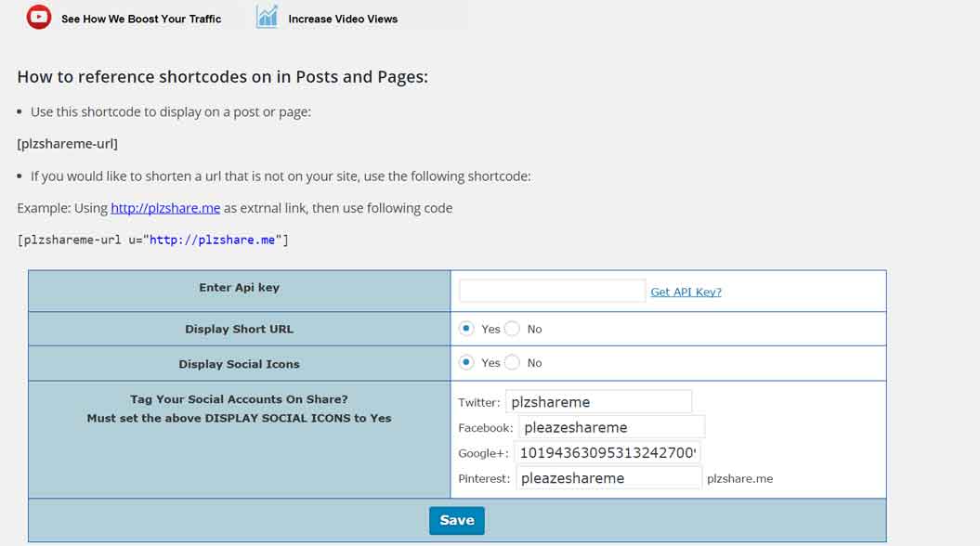Click the Facebook: label
This screenshot has width=980, height=546.
(486, 428)
